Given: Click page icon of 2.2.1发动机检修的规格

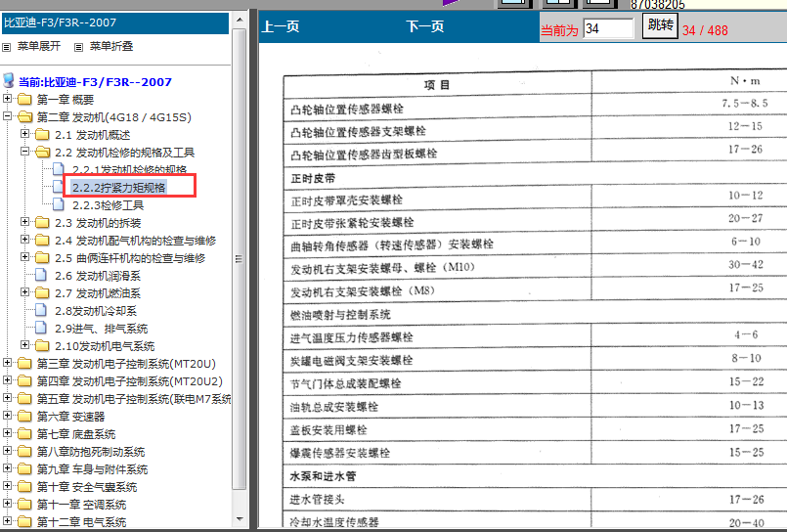Looking at the screenshot, I should coord(59,169).
